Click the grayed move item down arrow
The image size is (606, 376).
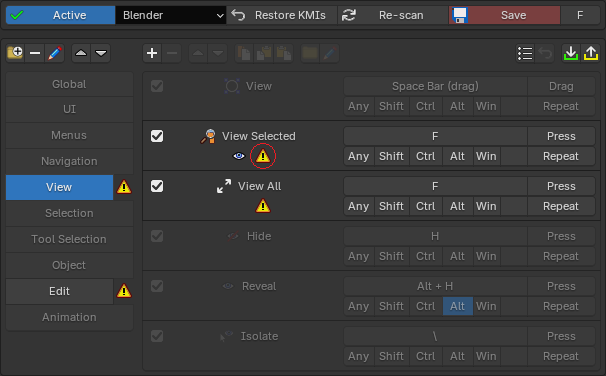point(218,53)
